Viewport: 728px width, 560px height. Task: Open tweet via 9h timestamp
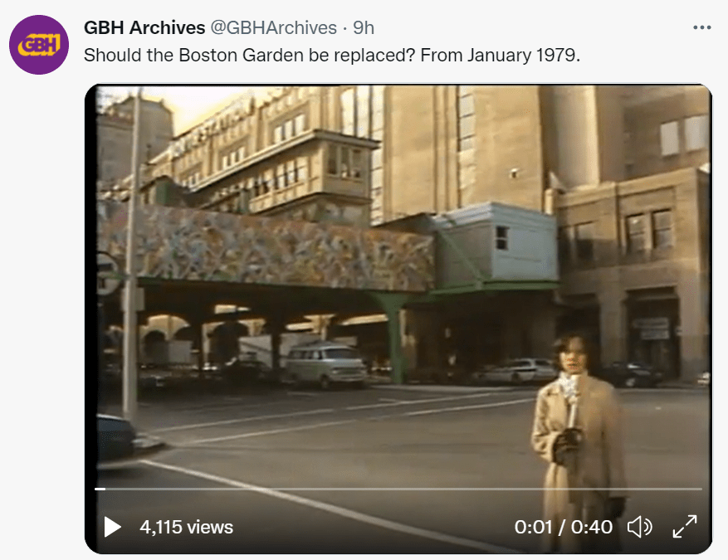pyautogui.click(x=364, y=28)
